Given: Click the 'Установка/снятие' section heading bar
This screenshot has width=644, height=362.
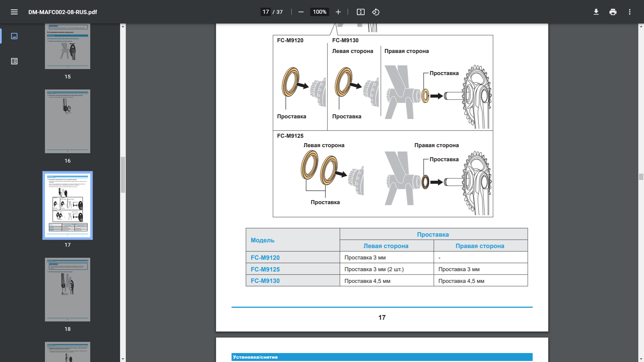Looking at the screenshot, I should (x=382, y=357).
